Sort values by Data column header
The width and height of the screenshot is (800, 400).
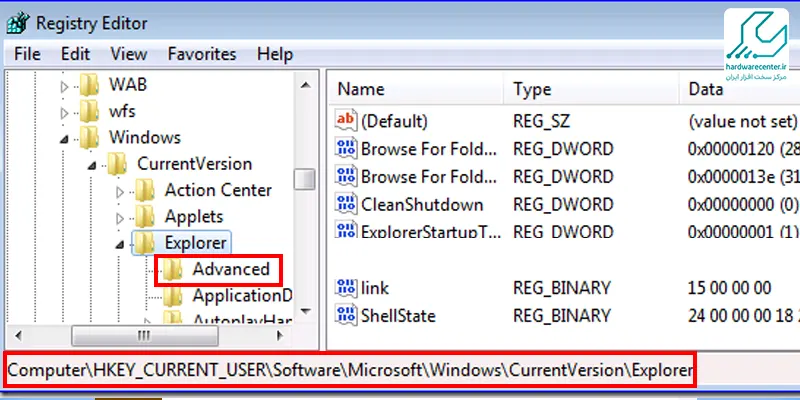(739, 89)
